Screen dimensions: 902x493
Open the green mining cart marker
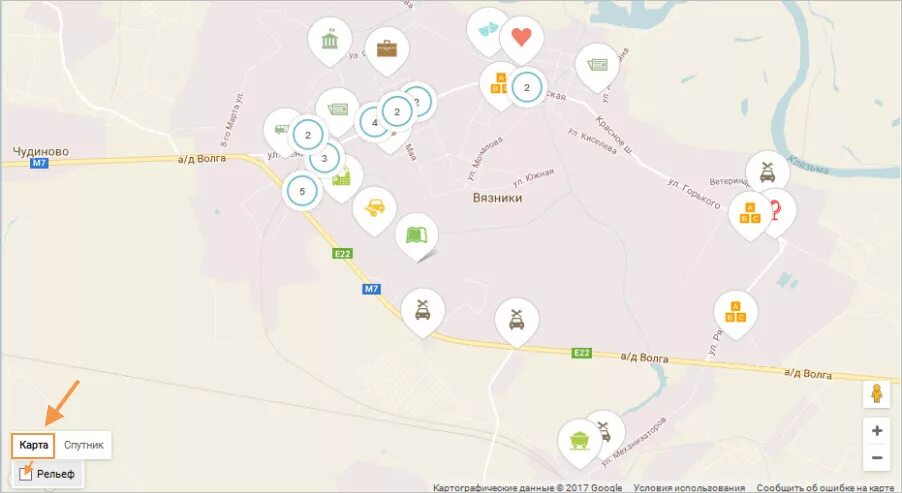click(x=579, y=441)
